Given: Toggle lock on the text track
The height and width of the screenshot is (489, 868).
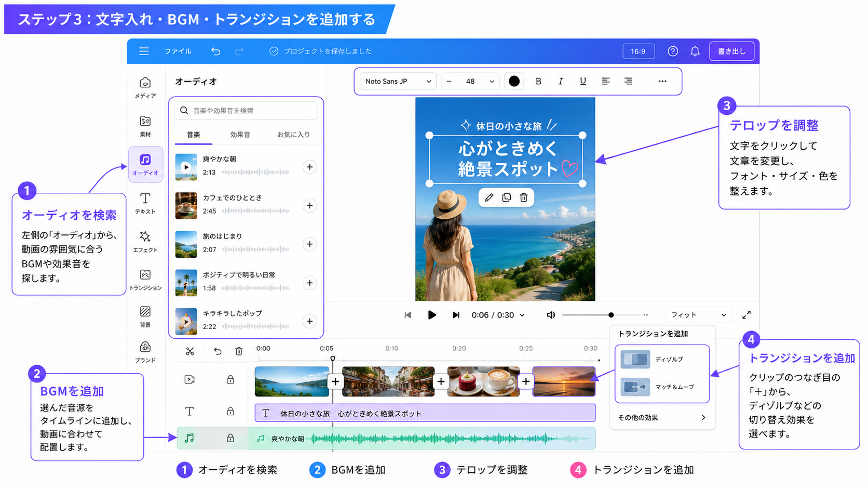Looking at the screenshot, I should click(230, 411).
